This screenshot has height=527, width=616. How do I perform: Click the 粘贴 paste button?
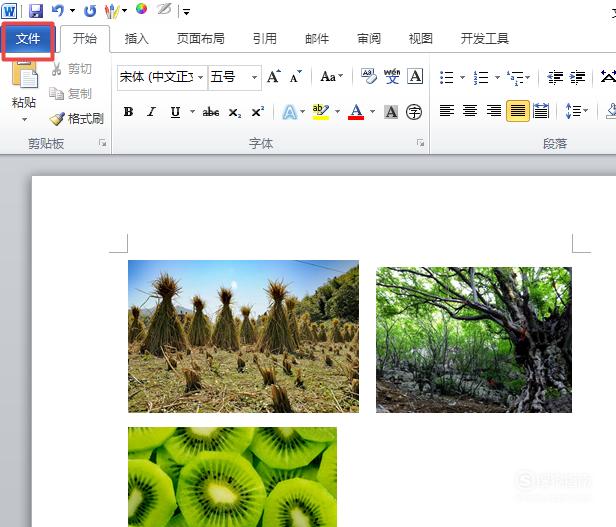[x=24, y=90]
